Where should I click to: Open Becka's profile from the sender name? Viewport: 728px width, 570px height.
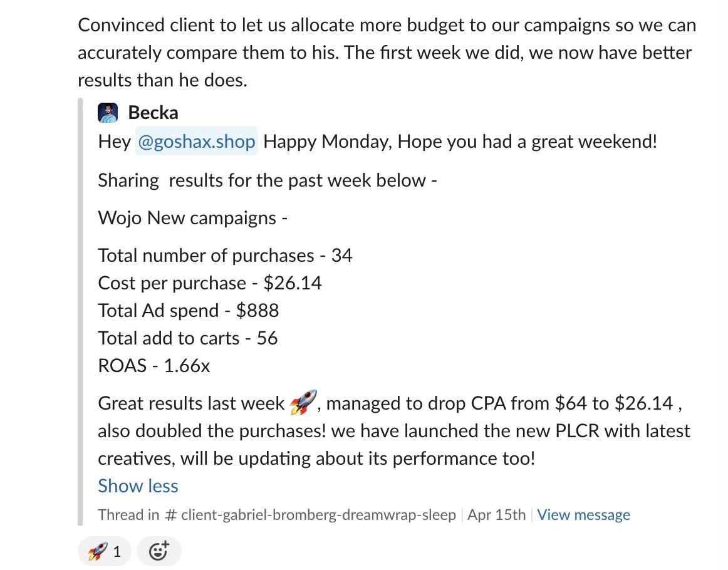coord(153,113)
